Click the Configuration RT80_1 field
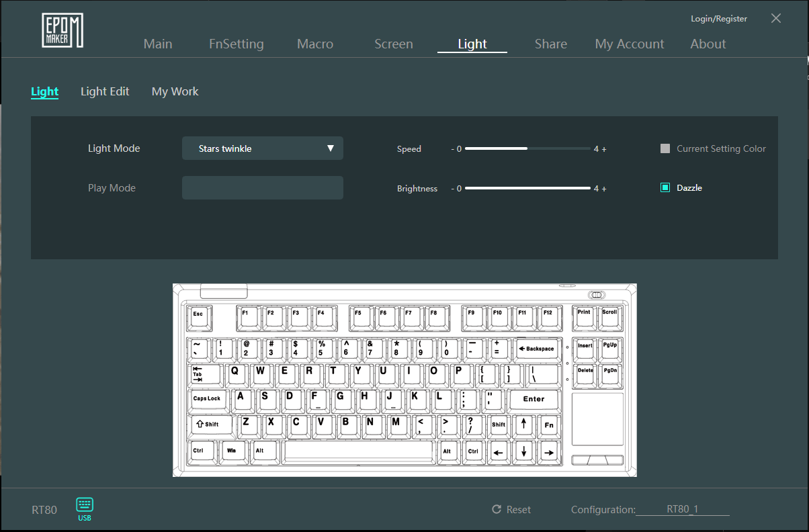Image resolution: width=809 pixels, height=532 pixels. 682,509
